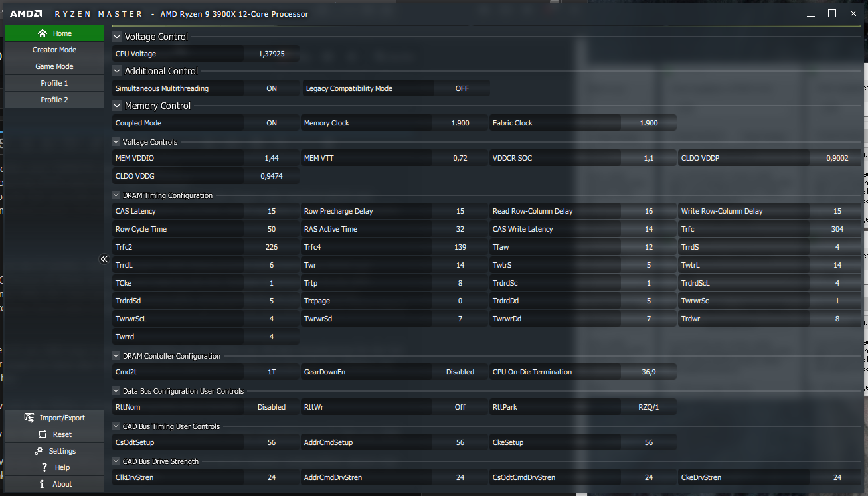Click the MEM VTT value 0,72
The width and height of the screenshot is (868, 496).
click(x=460, y=158)
